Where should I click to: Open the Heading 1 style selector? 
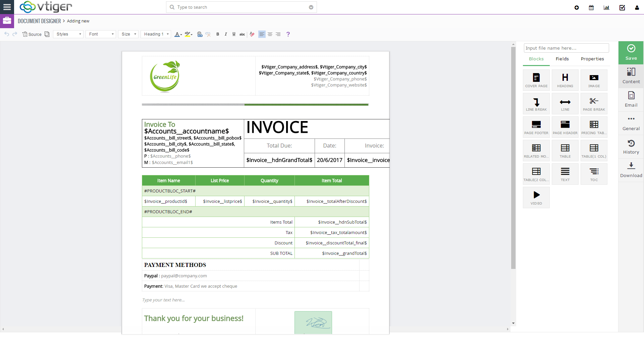(x=155, y=34)
